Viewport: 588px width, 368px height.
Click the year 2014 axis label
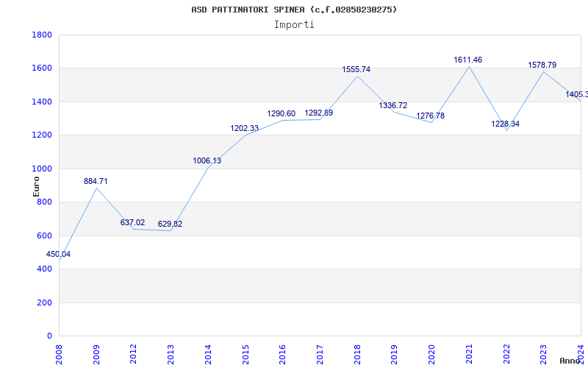(x=208, y=354)
